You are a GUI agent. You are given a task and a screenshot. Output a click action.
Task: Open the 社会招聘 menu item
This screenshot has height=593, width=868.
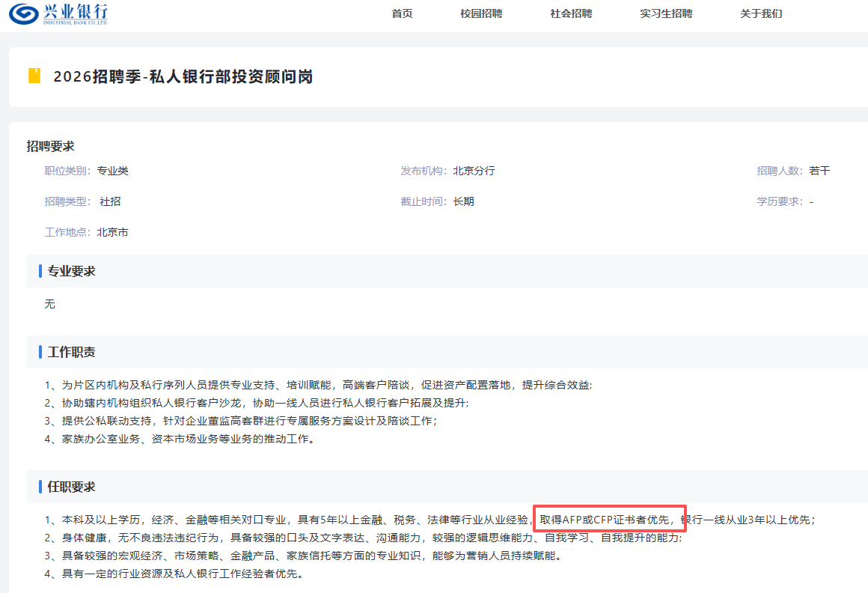pyautogui.click(x=571, y=13)
